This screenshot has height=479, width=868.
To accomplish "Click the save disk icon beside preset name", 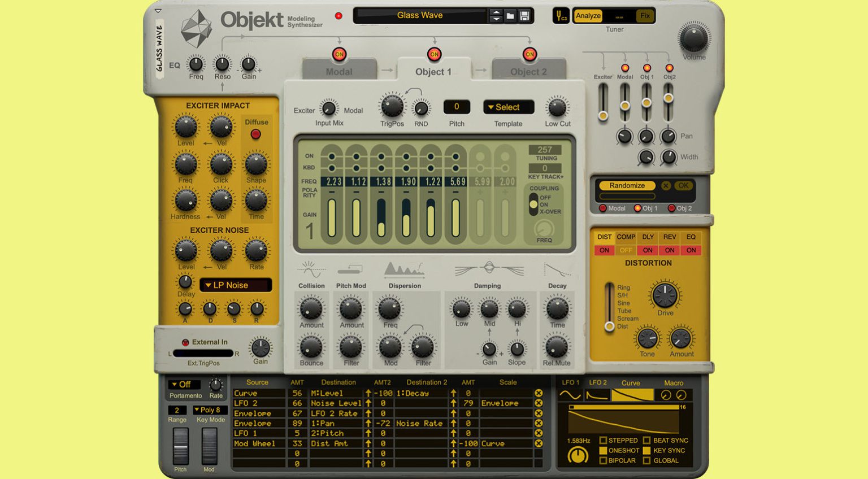I will [525, 15].
